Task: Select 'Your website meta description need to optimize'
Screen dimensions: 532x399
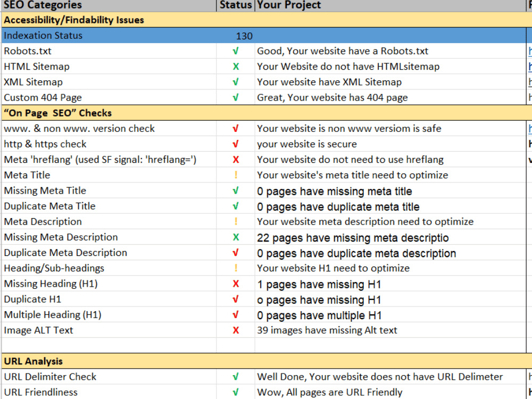Action: pos(390,221)
